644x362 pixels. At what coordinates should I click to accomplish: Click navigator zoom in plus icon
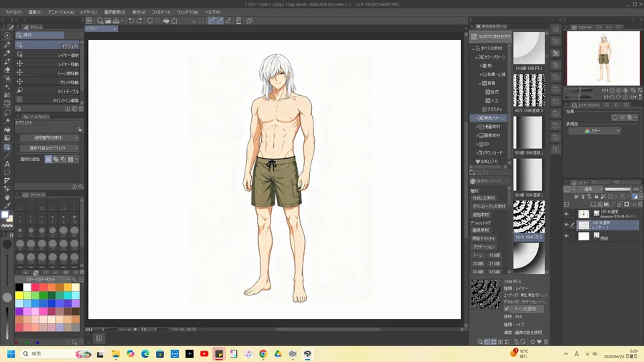pos(619,90)
